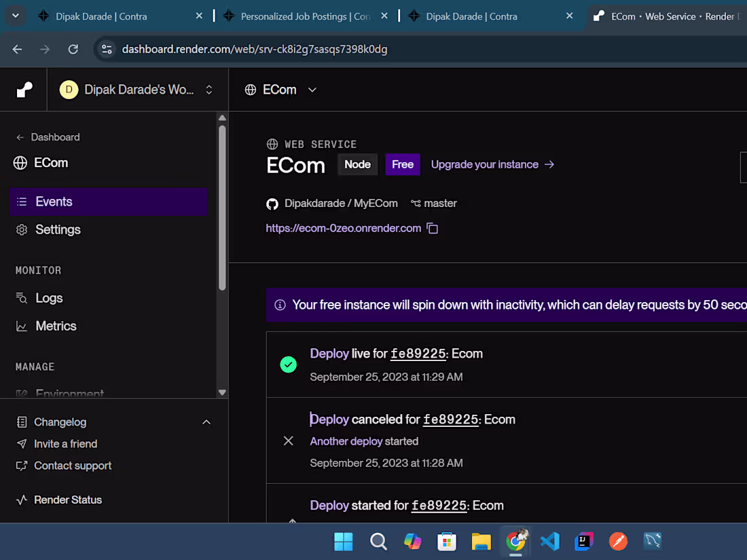The image size is (747, 560).
Task: Copy the service URL to clipboard
Action: (x=432, y=229)
